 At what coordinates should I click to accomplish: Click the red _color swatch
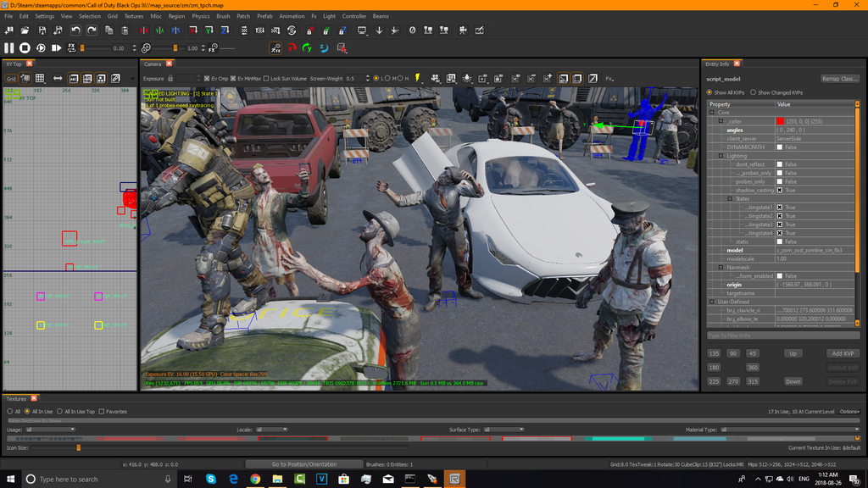click(780, 121)
